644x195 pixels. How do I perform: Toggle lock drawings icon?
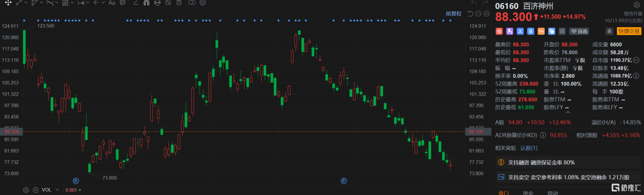coord(157,3)
